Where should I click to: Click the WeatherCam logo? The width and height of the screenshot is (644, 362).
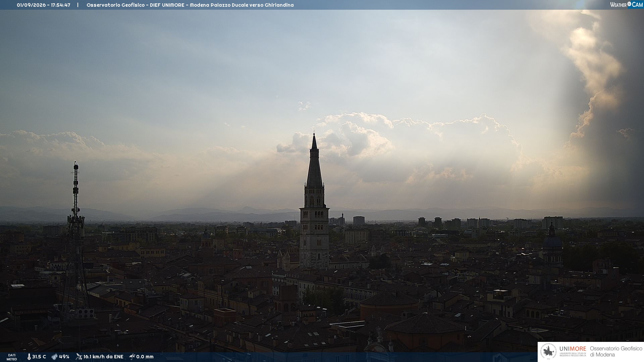pyautogui.click(x=626, y=4)
